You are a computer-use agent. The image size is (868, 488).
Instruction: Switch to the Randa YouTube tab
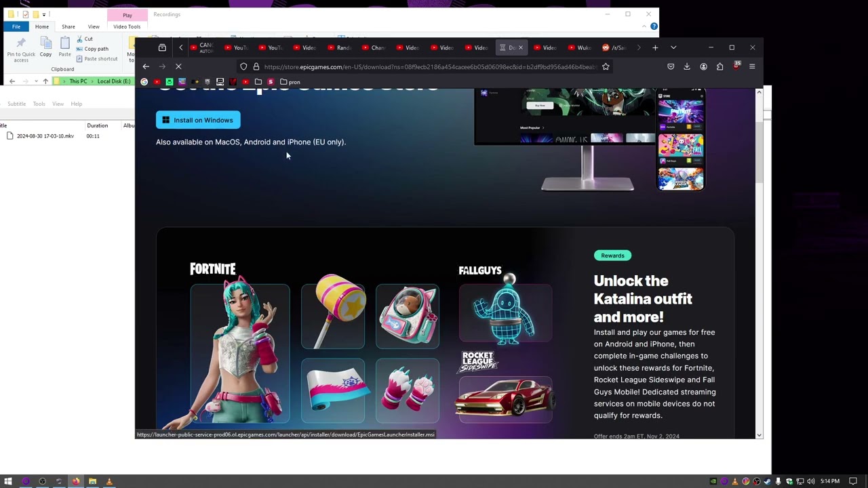click(340, 47)
